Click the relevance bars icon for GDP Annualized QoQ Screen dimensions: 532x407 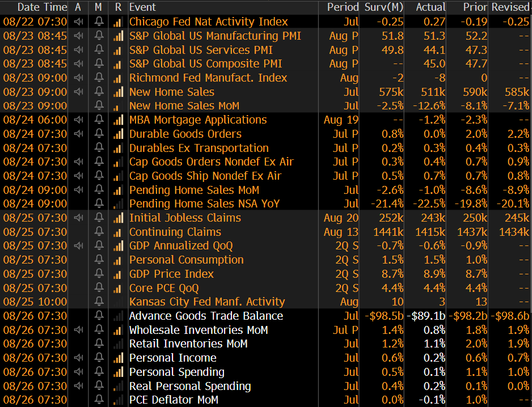pos(118,246)
